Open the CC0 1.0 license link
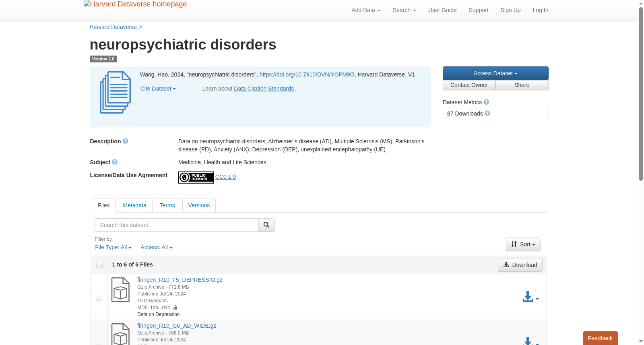 (x=225, y=177)
